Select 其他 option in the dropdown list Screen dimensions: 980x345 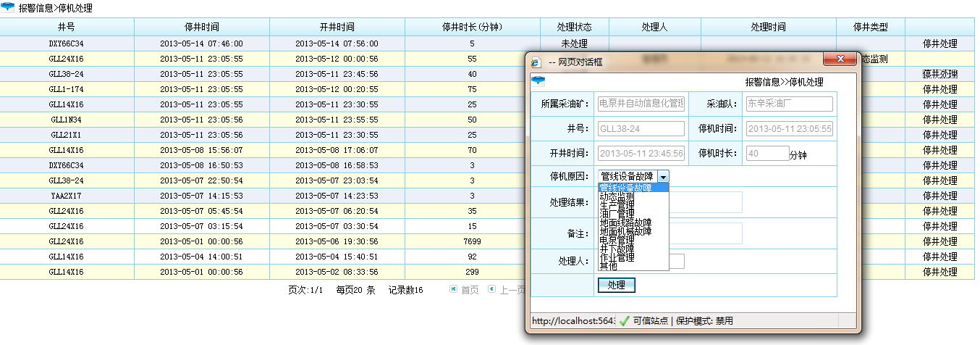(x=609, y=266)
